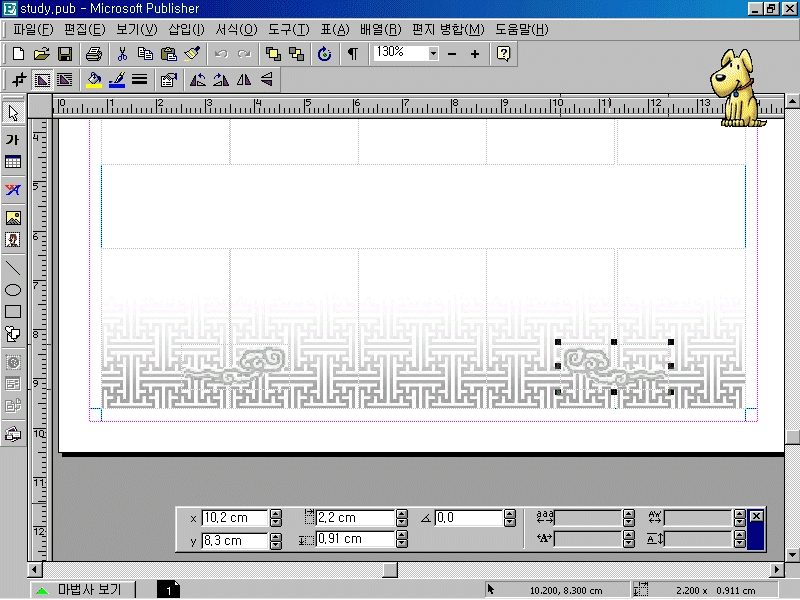Paste with the clipboard icon
The height and width of the screenshot is (600, 800).
pyautogui.click(x=169, y=54)
